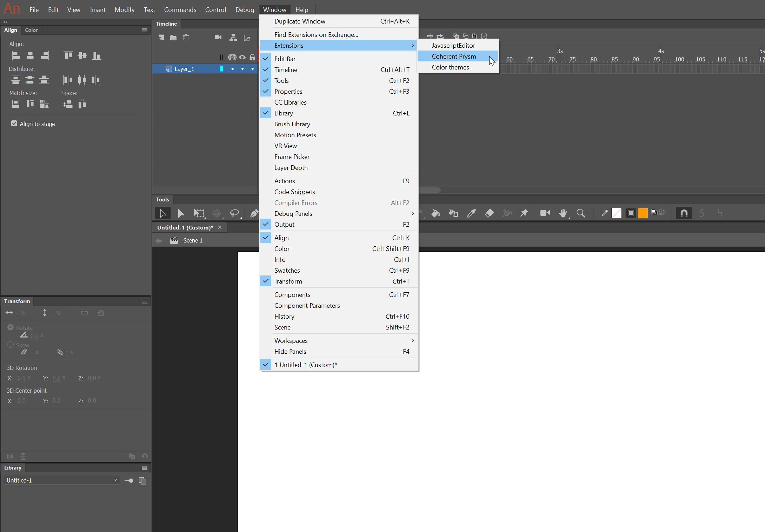Toggle Layer_1 lock dot

click(x=252, y=69)
